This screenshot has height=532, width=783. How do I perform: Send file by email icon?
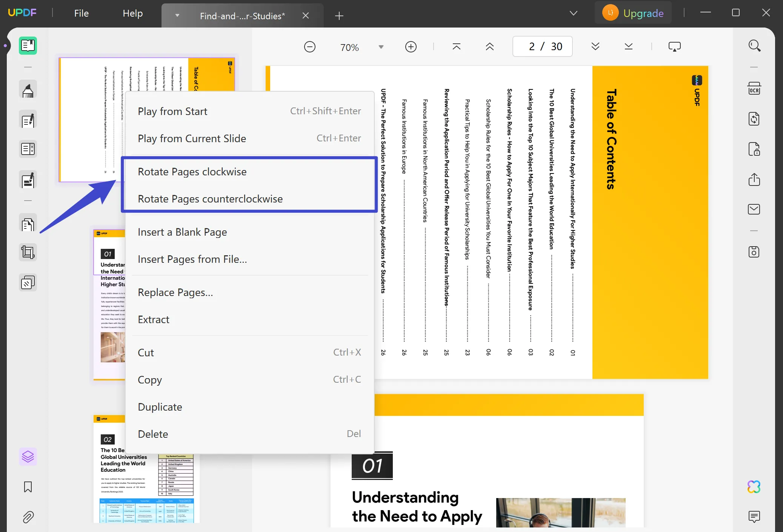[754, 209]
